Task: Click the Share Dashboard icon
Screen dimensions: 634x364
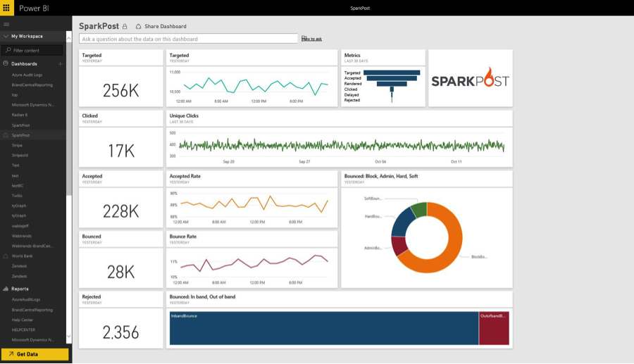Action: [x=138, y=26]
